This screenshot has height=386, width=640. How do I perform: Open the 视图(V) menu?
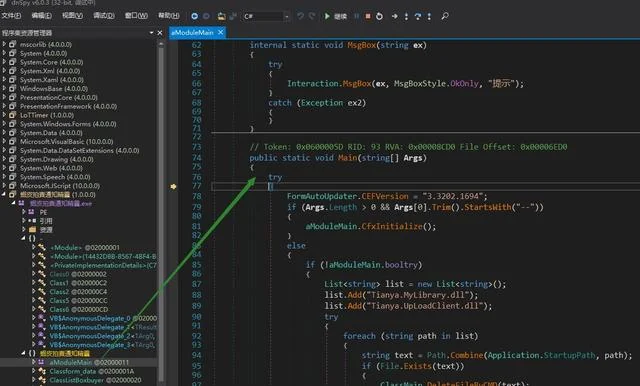(x=73, y=16)
